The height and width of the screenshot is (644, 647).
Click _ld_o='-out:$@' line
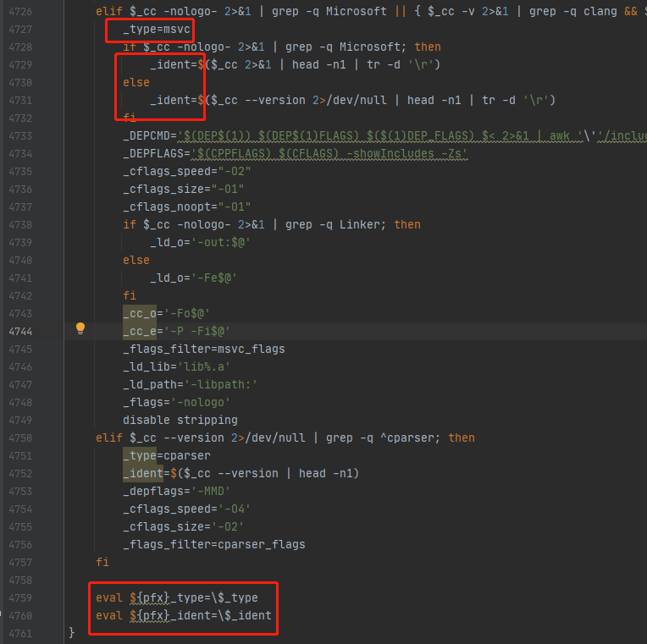pos(200,242)
